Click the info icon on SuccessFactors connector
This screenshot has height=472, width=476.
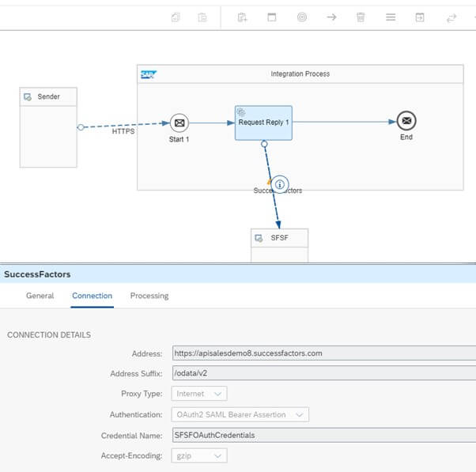click(x=280, y=184)
